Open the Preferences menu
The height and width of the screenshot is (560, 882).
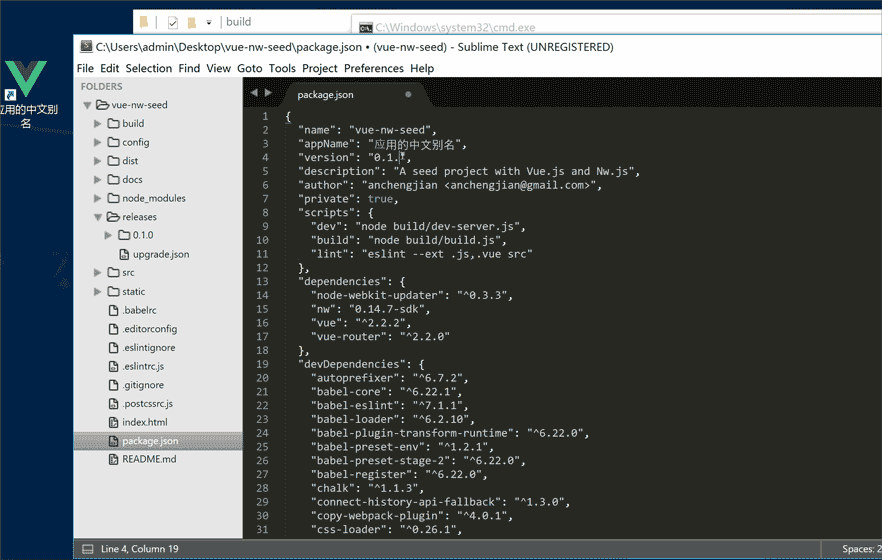(x=374, y=68)
